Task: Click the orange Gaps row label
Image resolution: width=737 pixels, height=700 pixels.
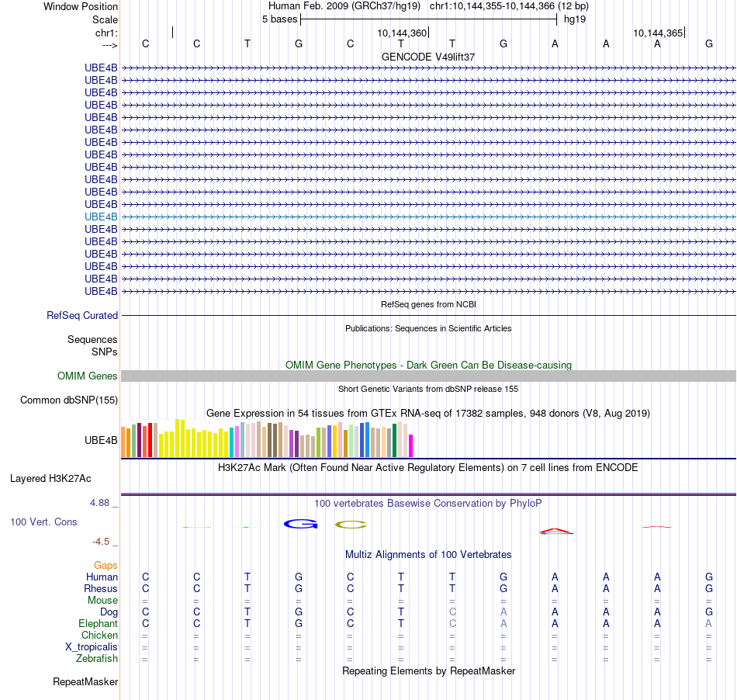Action: click(x=106, y=565)
